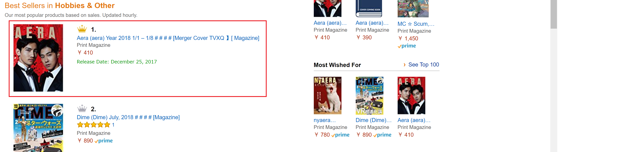Open the nyaera… product link
Viewport: 644px width, 152px height.
[325, 120]
